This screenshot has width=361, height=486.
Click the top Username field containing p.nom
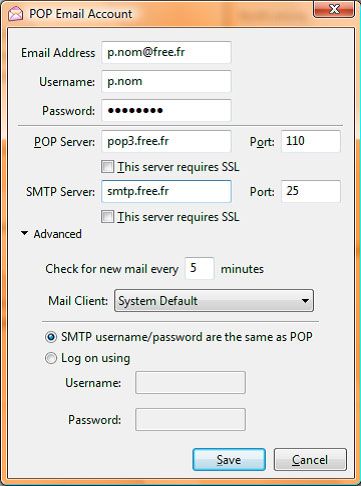point(166,81)
